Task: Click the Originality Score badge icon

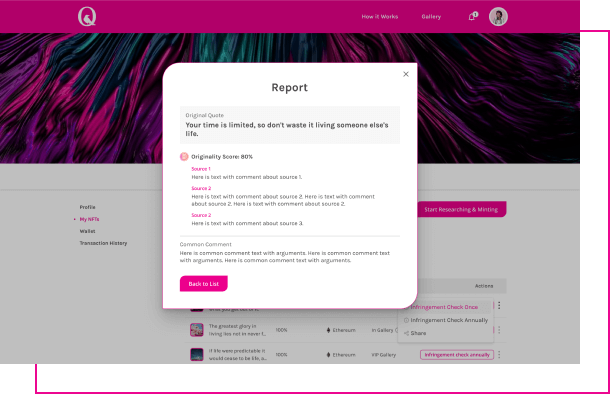Action: (184, 157)
